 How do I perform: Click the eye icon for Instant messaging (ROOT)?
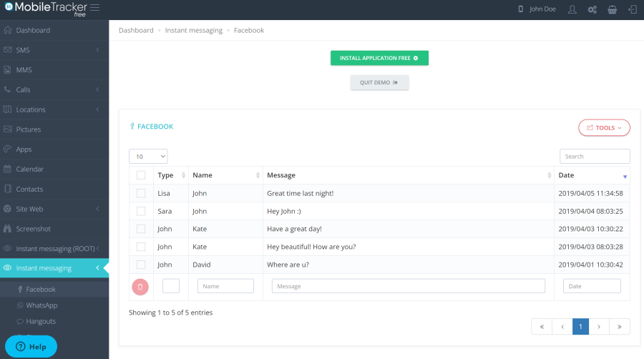coord(7,248)
